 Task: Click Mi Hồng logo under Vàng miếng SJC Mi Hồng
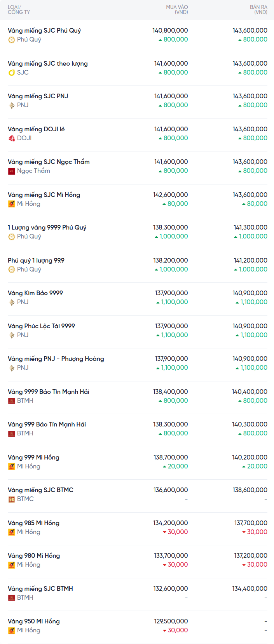tap(12, 204)
